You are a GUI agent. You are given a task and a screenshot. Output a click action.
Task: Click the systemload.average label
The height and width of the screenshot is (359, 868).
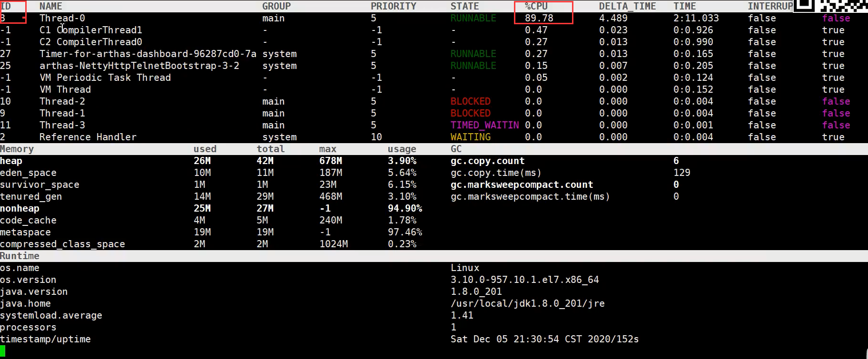pyautogui.click(x=51, y=315)
